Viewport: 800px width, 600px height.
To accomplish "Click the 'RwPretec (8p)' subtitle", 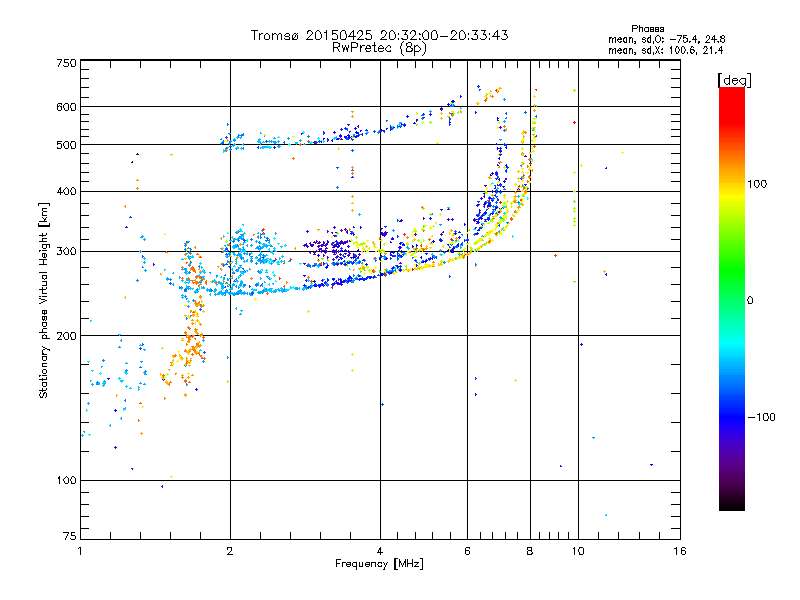I will (x=379, y=48).
